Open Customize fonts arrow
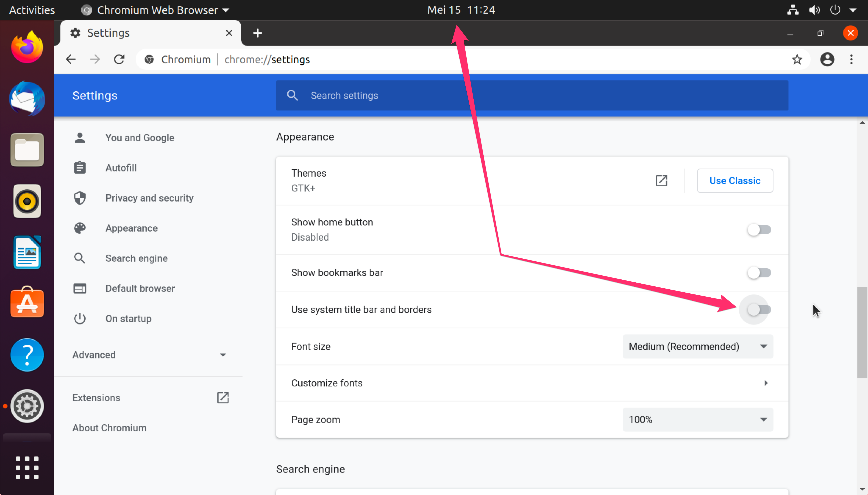868x495 pixels. (x=766, y=383)
